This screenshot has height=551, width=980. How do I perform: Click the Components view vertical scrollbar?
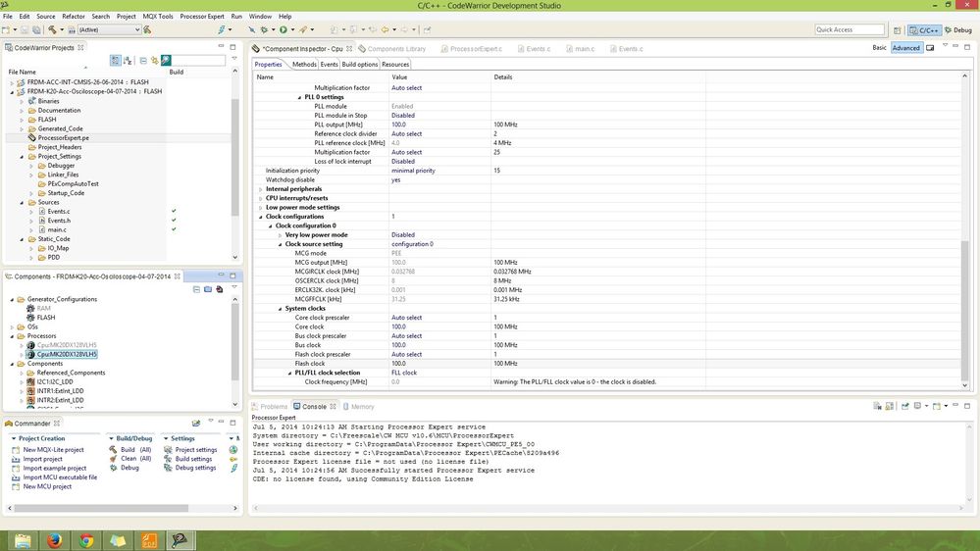tap(235, 341)
